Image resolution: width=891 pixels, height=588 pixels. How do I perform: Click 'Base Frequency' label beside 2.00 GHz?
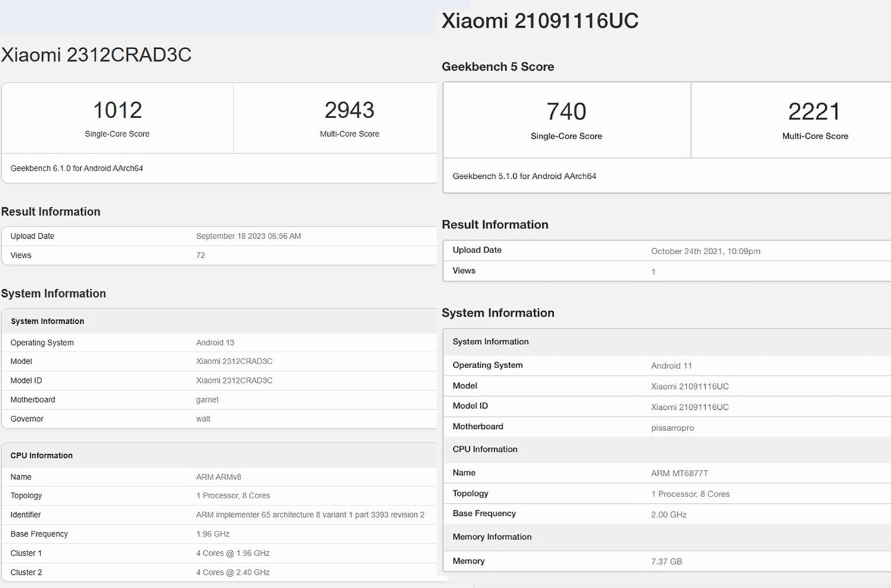484,513
